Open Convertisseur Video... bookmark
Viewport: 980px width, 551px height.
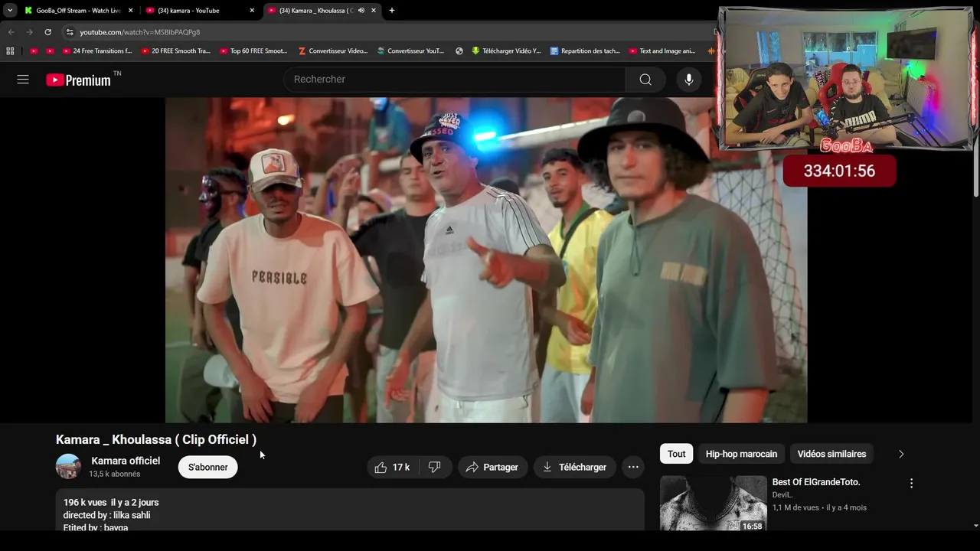point(333,51)
